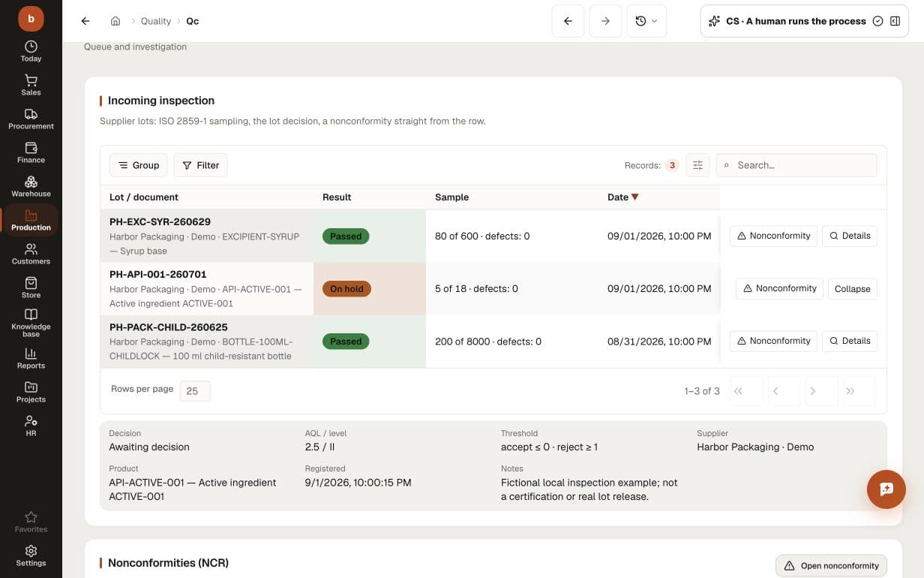Click the back arrow beside breadcrumb
The width and height of the screenshot is (924, 578).
click(85, 21)
